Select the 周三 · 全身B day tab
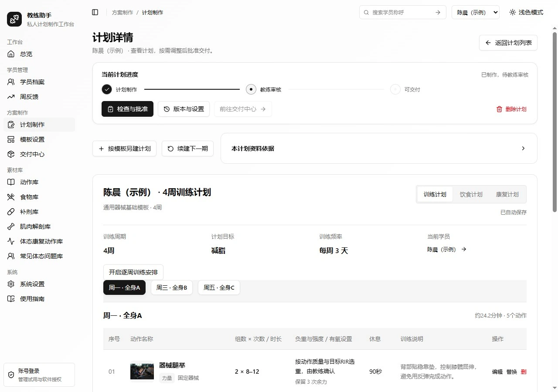The width and height of the screenshot is (558, 392). (172, 287)
